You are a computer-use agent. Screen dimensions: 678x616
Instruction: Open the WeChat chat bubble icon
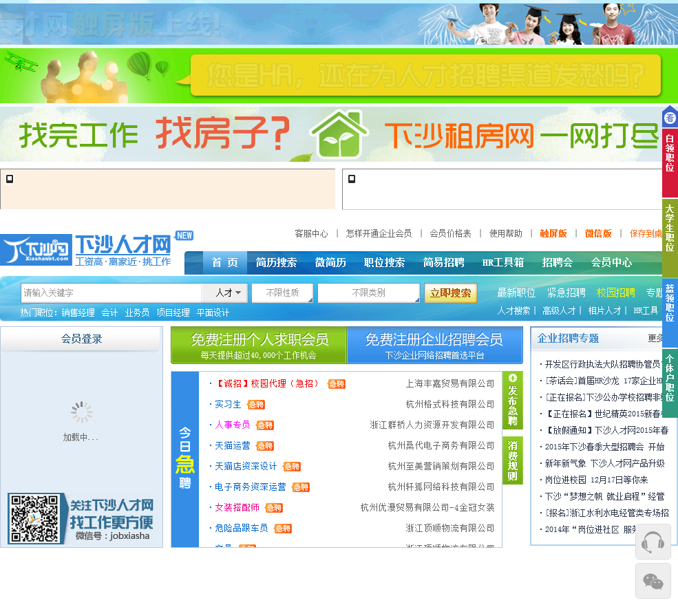pyautogui.click(x=653, y=581)
